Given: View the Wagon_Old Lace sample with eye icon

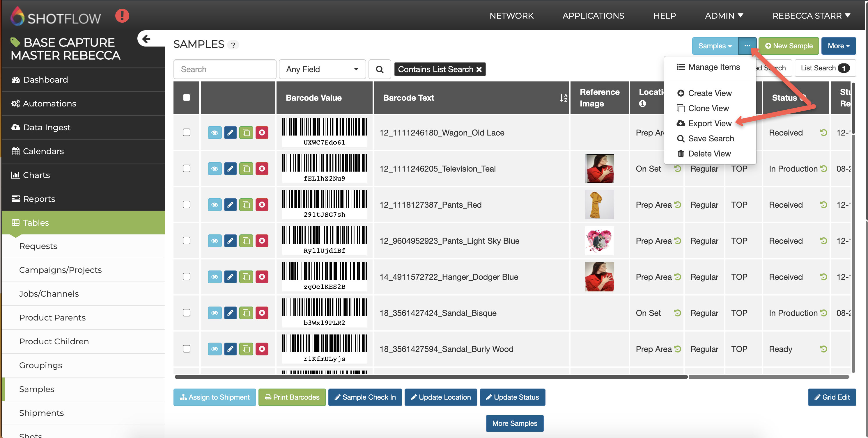Looking at the screenshot, I should (x=214, y=133).
